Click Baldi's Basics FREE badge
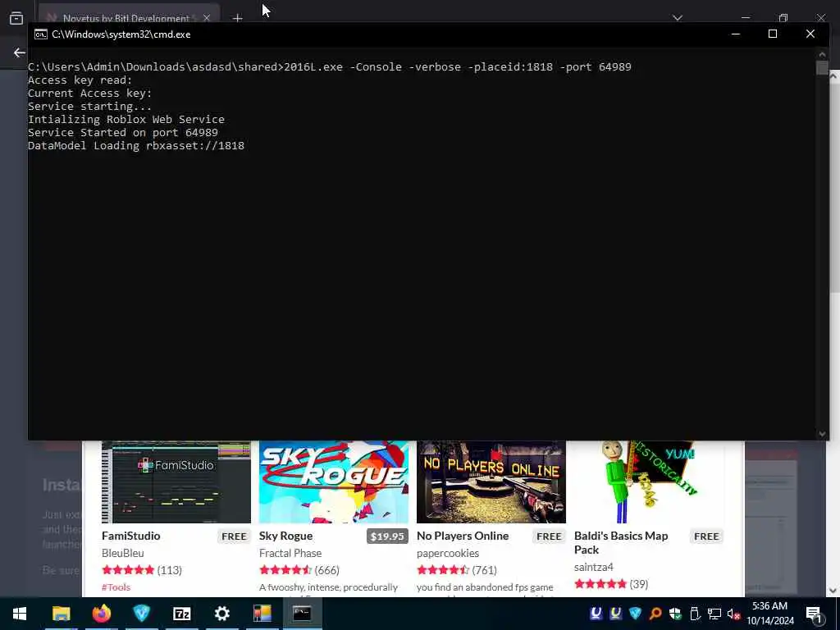The height and width of the screenshot is (630, 840). 706,536
